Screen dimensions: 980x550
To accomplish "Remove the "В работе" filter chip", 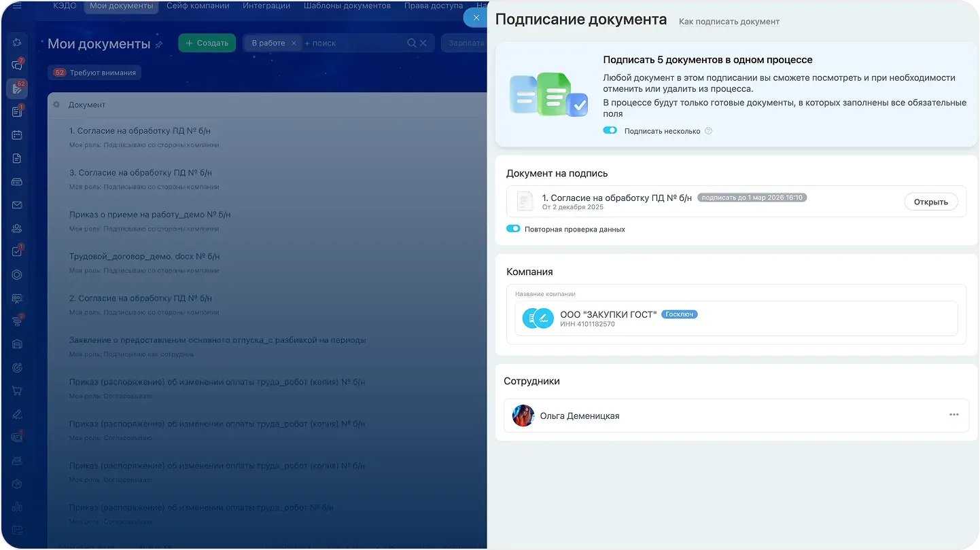I will 294,42.
